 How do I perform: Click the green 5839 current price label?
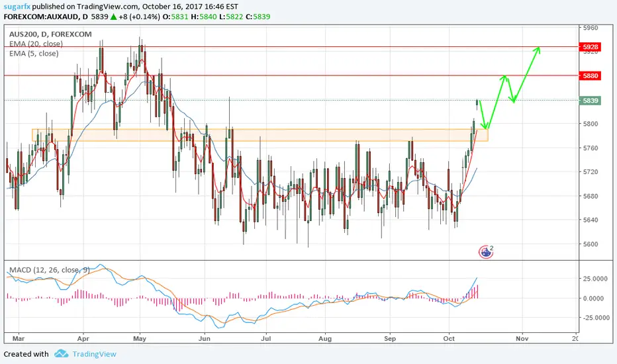[591, 101]
